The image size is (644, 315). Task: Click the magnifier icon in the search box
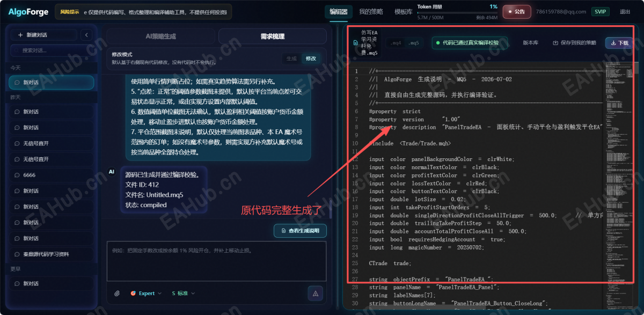coord(17,50)
